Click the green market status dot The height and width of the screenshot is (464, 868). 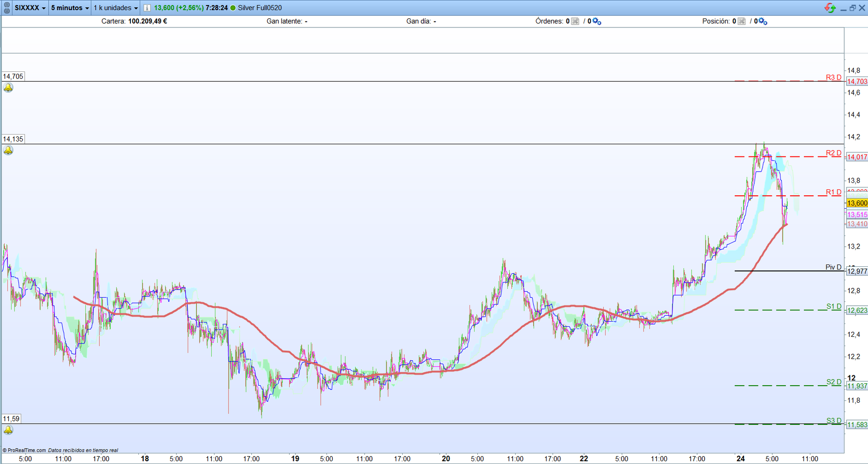233,8
